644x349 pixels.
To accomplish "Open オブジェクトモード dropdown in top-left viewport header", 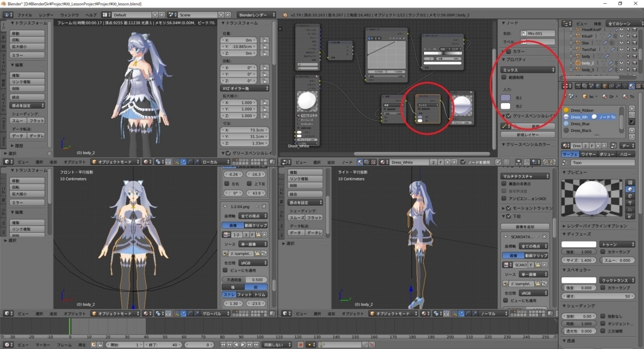I will pyautogui.click(x=116, y=162).
